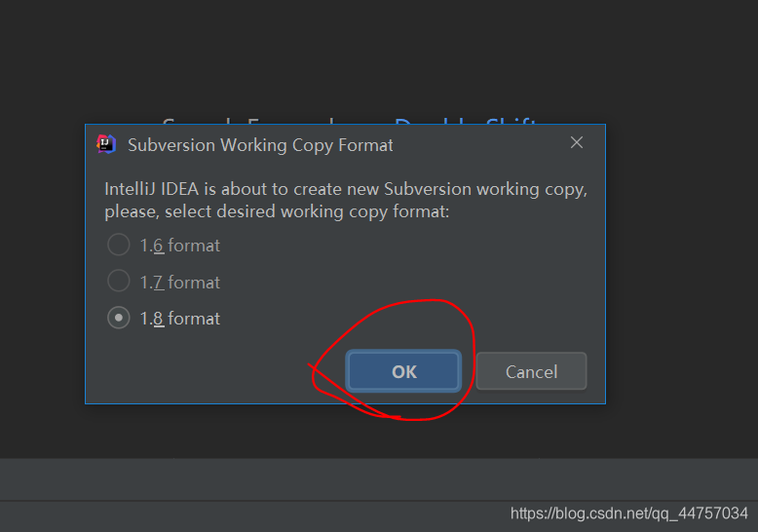Close the Subversion Working Copy Format dialog

click(577, 143)
